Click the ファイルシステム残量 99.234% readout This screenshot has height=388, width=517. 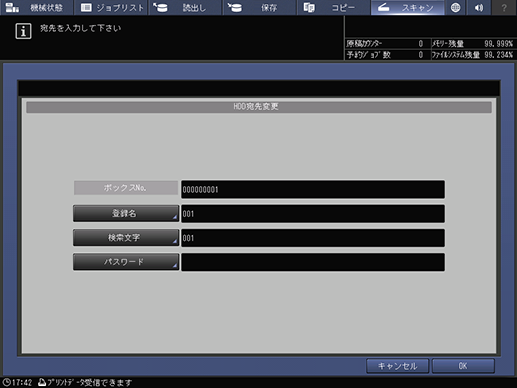(472, 55)
